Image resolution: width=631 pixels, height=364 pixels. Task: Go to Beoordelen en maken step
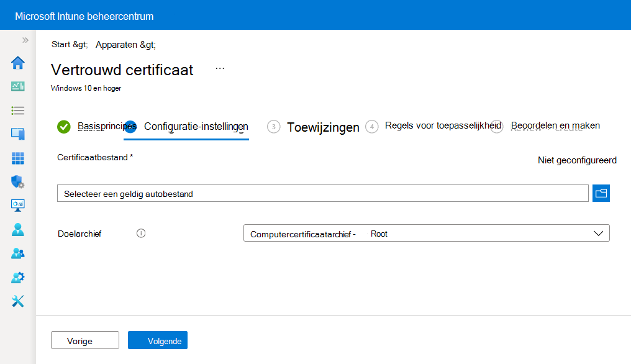(546, 126)
